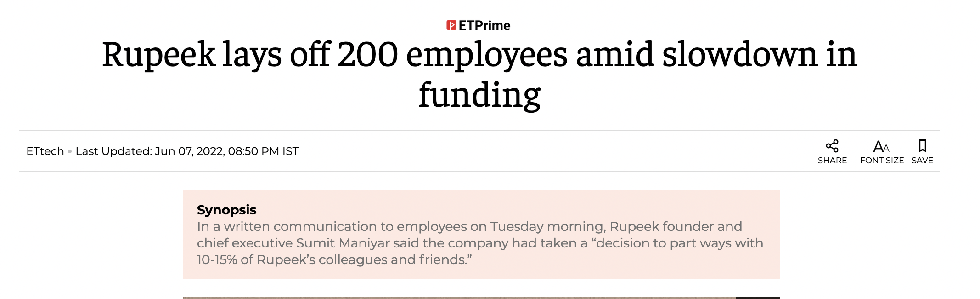980x299 pixels.
Task: Click the Rupeek lays off 200 employees headline
Action: [479, 75]
